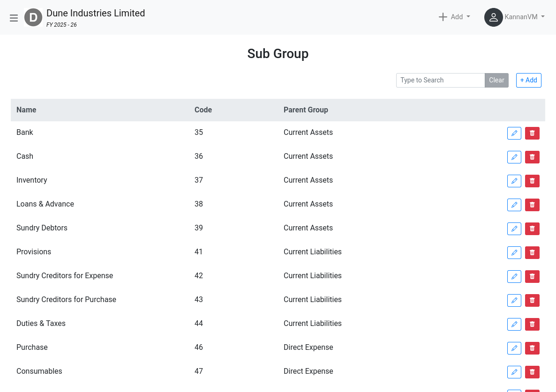Image resolution: width=556 pixels, height=392 pixels.
Task: Click Current Assets in Inventory row
Action: click(308, 180)
